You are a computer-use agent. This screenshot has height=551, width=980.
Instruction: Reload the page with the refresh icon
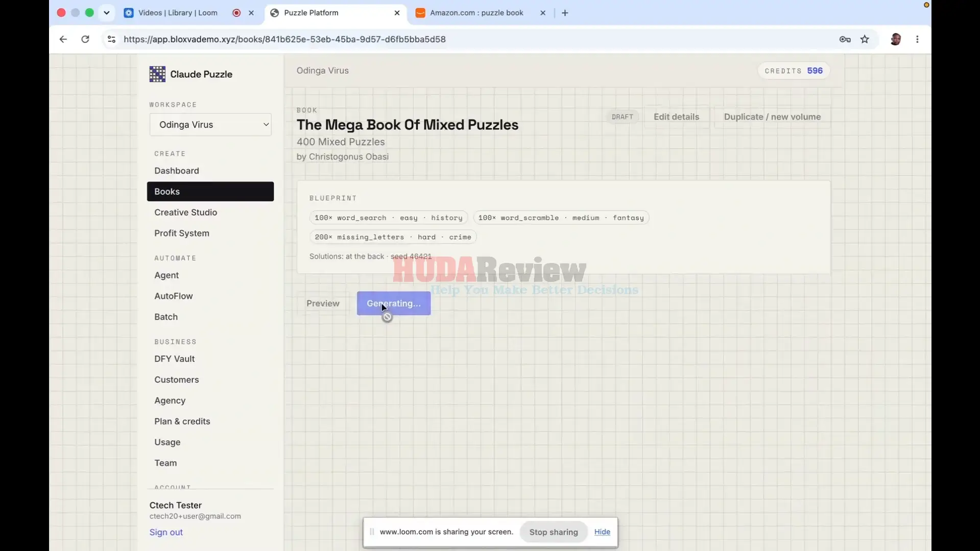coord(85,39)
